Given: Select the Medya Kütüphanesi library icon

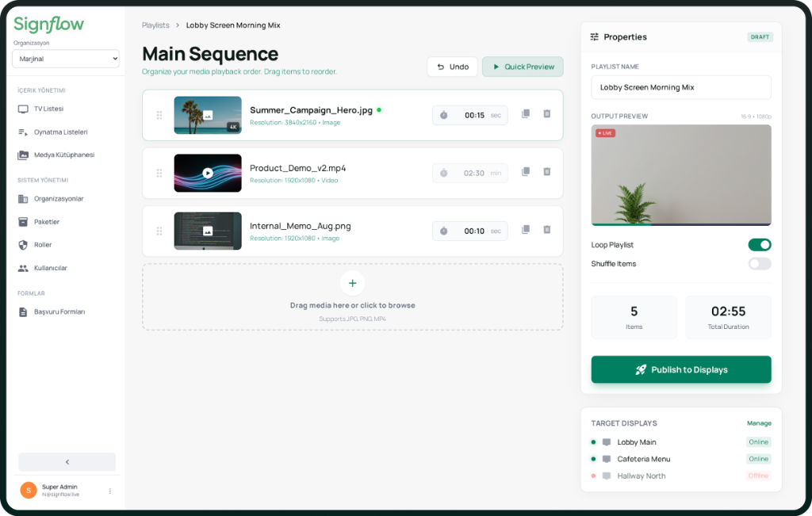Looking at the screenshot, I should pyautogui.click(x=25, y=155).
